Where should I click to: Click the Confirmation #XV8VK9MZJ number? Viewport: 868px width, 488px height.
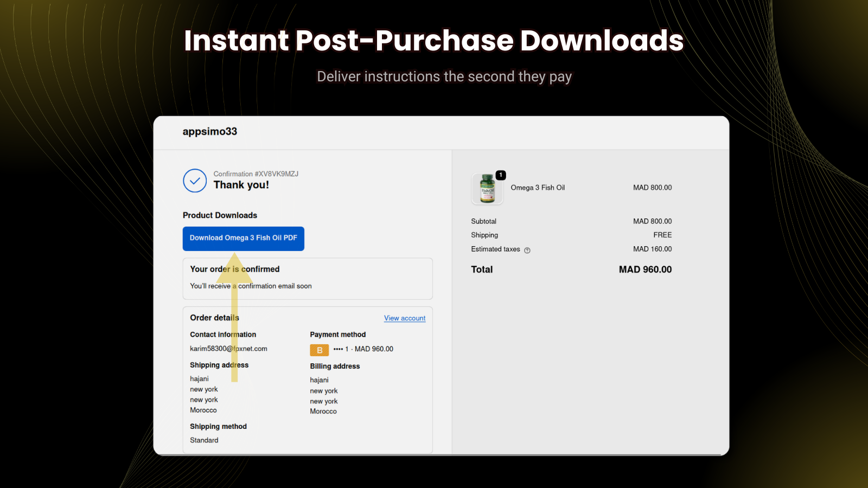[x=256, y=174]
